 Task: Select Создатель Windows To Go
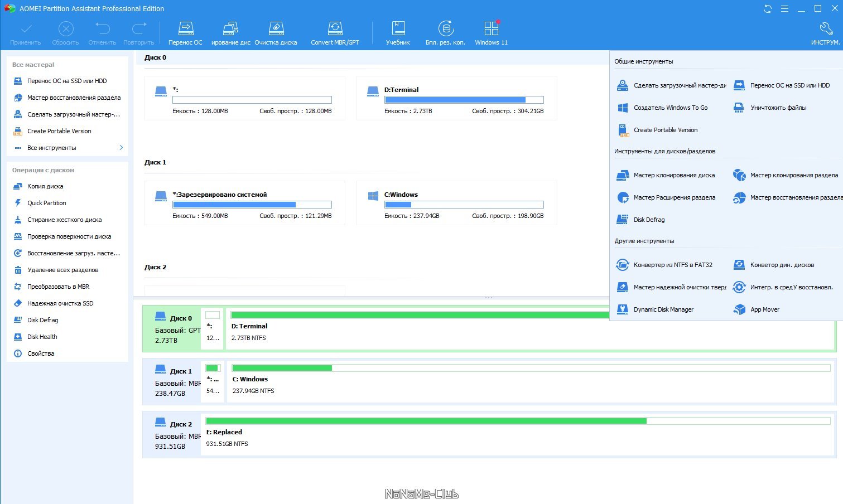[662, 108]
